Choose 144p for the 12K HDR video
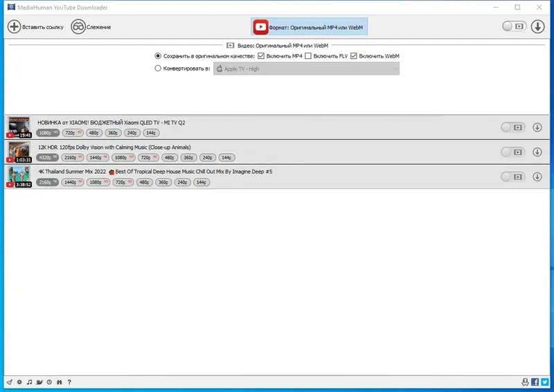 (x=227, y=158)
